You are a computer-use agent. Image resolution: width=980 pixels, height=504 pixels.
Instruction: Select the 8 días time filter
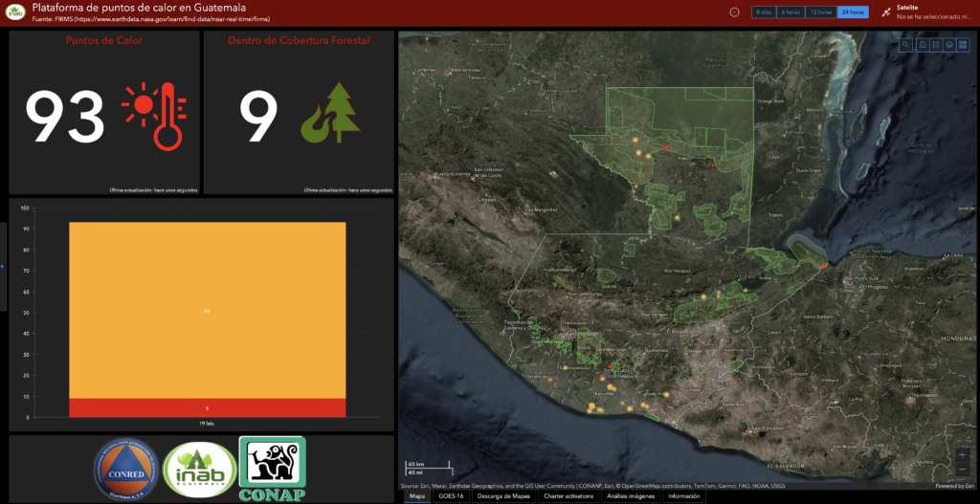click(x=763, y=12)
